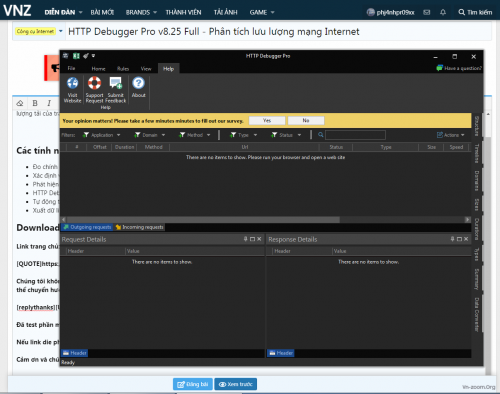This screenshot has width=500, height=394.
Task: Open quick access toolbar customize arrow
Action: [x=93, y=56]
